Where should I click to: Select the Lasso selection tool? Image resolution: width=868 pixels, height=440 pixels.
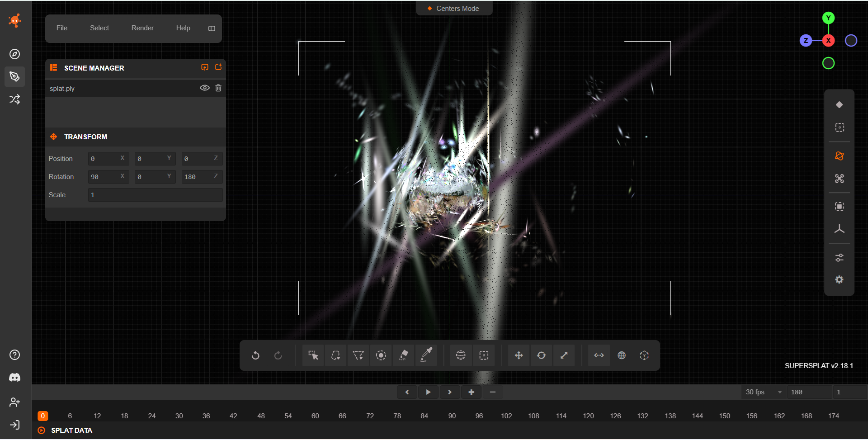click(335, 355)
